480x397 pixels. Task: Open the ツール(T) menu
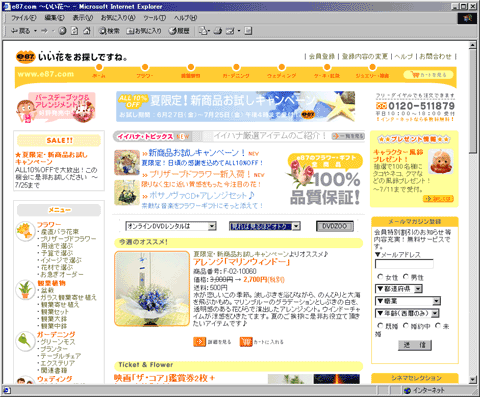click(154, 18)
